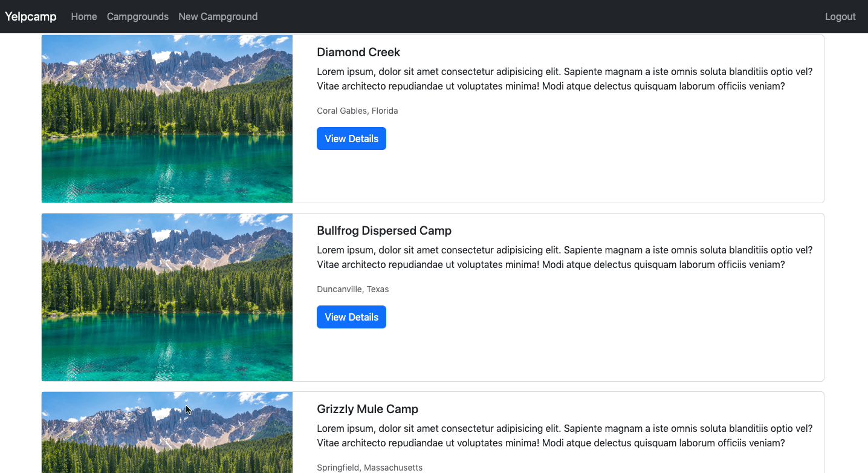Open the Campgrounds nav link

pos(138,16)
